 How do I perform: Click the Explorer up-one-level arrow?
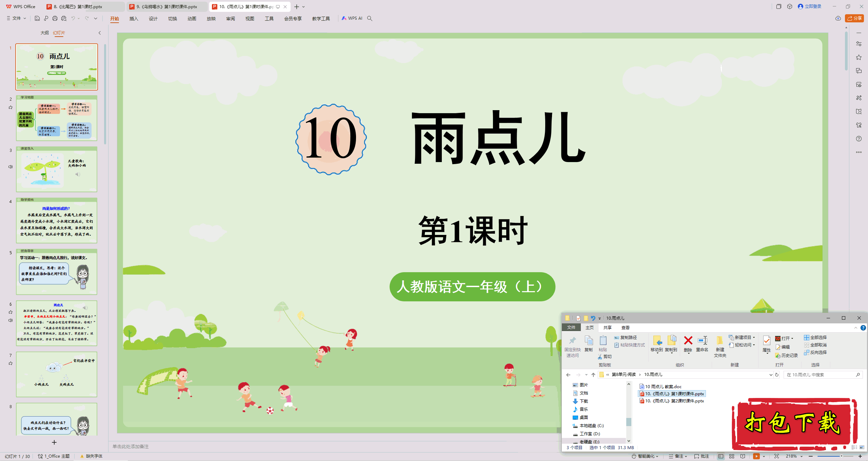pyautogui.click(x=593, y=375)
